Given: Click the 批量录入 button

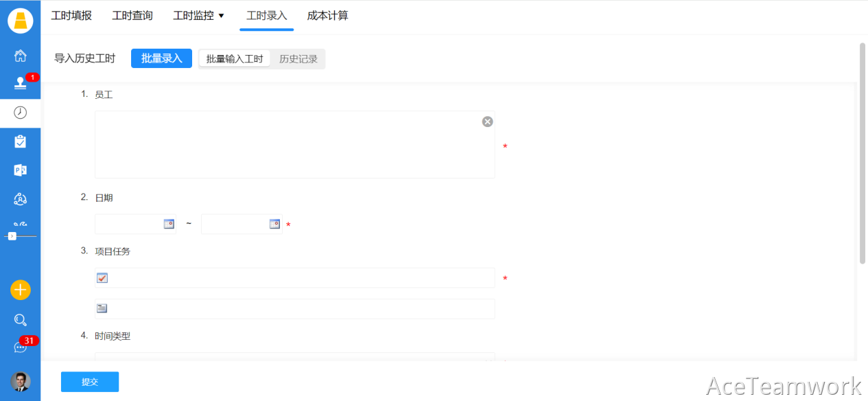Looking at the screenshot, I should tap(161, 58).
